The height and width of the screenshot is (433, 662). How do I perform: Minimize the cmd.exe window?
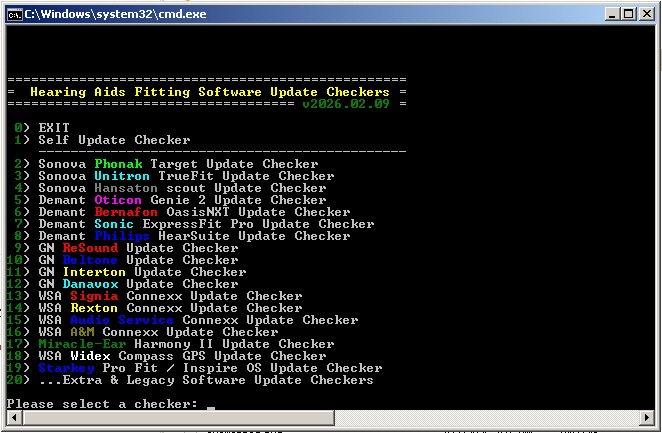[x=612, y=14]
